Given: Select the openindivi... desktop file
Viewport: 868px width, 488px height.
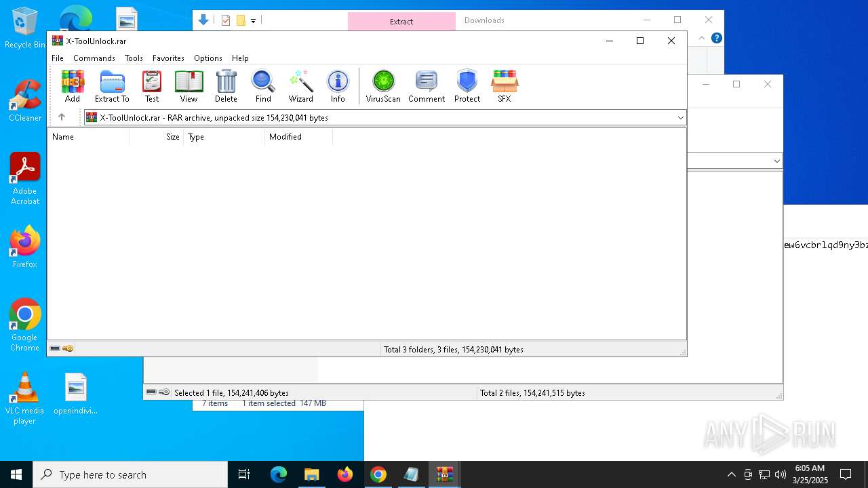Looking at the screenshot, I should 76,394.
